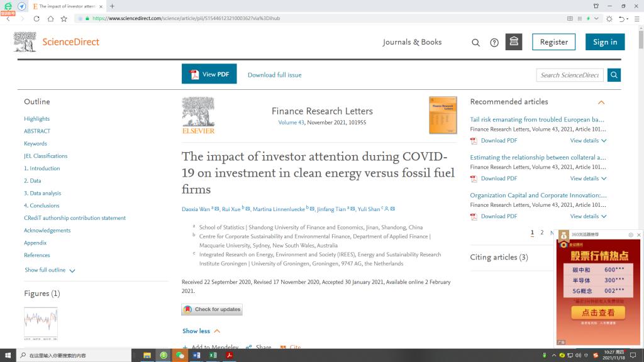644x362 pixels.
Task: Click the blue search submit button
Action: pos(614,75)
